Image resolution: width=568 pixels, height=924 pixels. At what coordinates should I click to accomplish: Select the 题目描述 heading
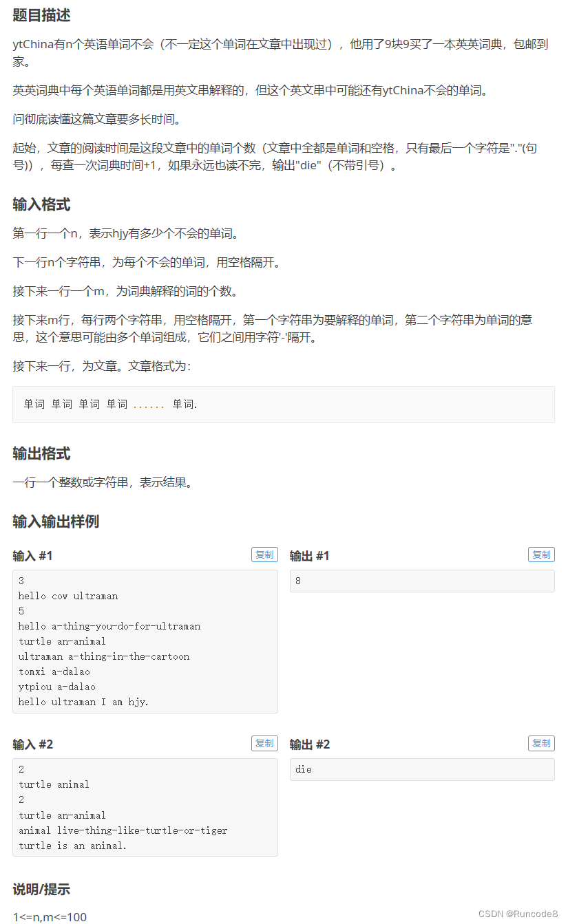coord(41,15)
